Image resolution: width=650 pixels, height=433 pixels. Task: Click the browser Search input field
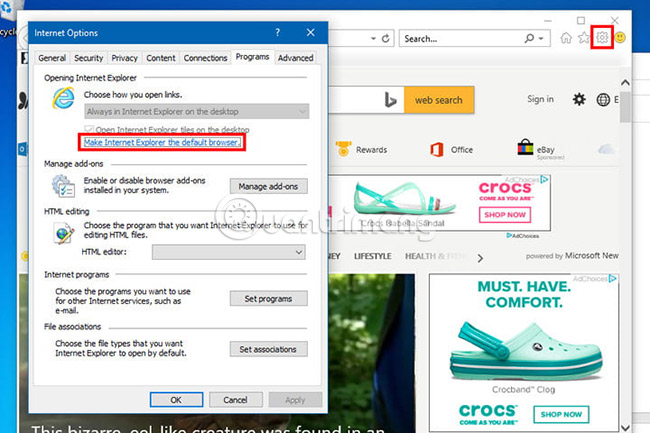point(462,39)
